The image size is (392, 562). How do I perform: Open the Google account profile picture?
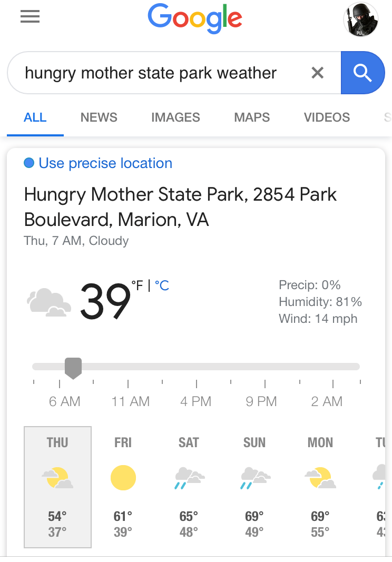pyautogui.click(x=360, y=19)
